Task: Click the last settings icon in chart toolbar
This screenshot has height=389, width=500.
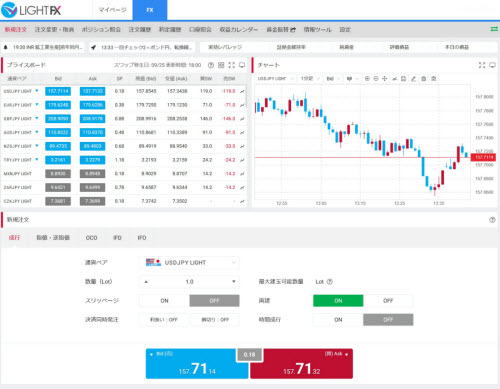Action: (434, 79)
